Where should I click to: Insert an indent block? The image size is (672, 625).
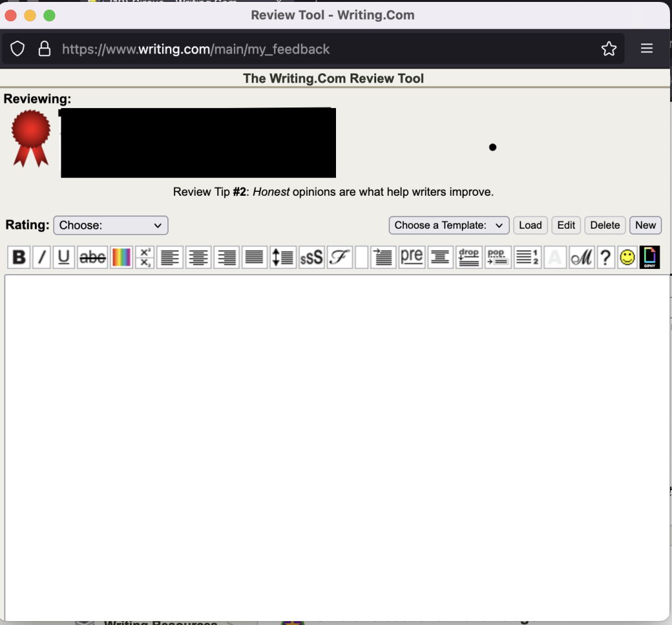click(383, 257)
